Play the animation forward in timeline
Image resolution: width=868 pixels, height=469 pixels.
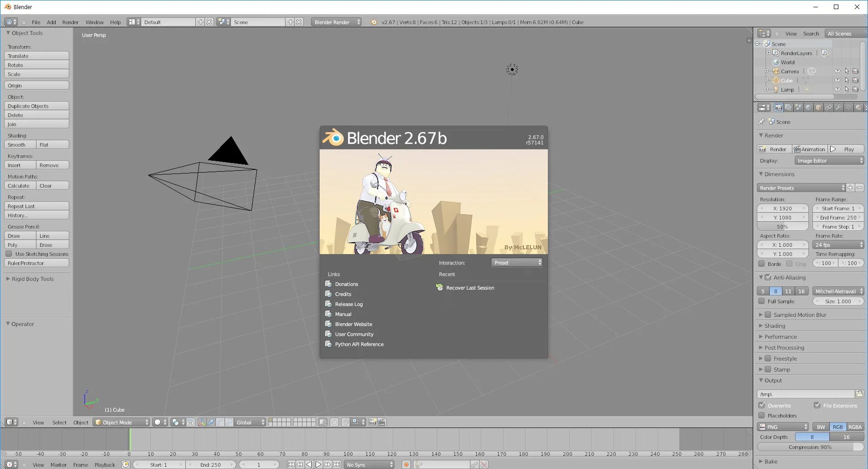pyautogui.click(x=318, y=465)
